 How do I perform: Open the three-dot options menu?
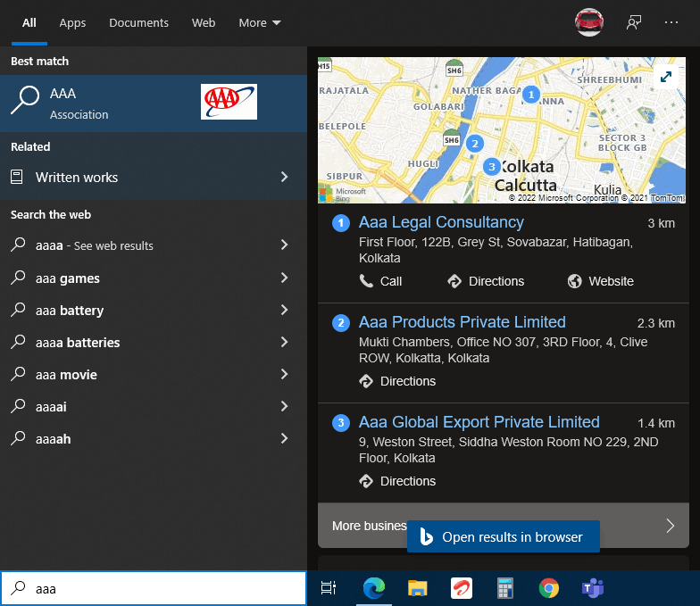[x=671, y=22]
